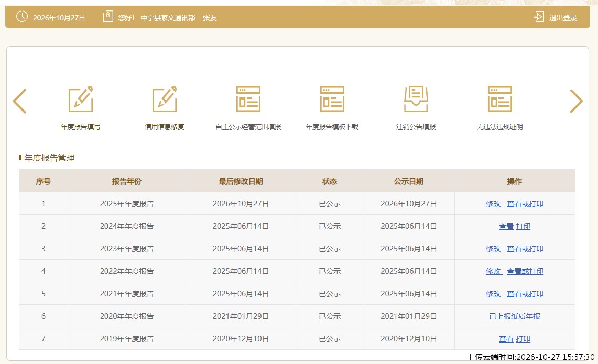Select the 信用信息修复 label
Viewport: 598px width, 364px height.
point(165,127)
